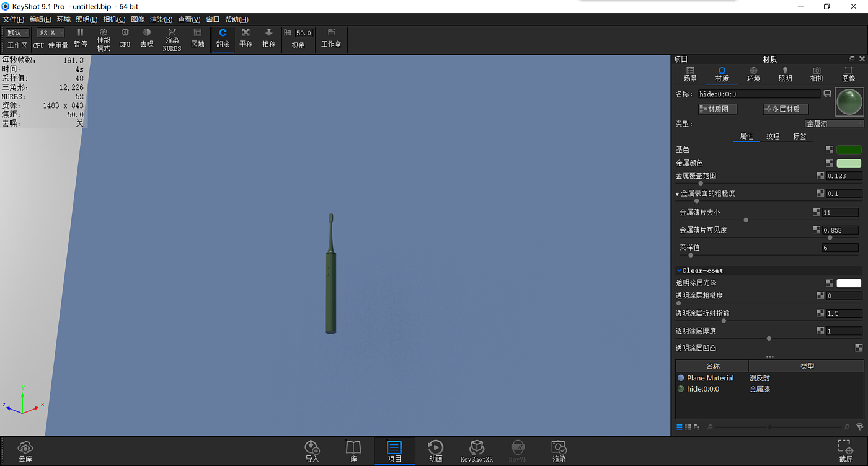Enable GPU rendering mode

pos(125,38)
